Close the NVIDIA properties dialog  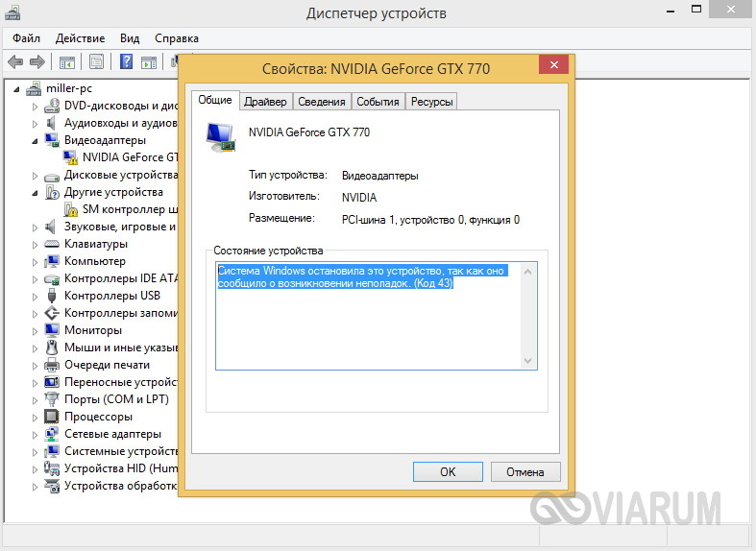pos(554,64)
